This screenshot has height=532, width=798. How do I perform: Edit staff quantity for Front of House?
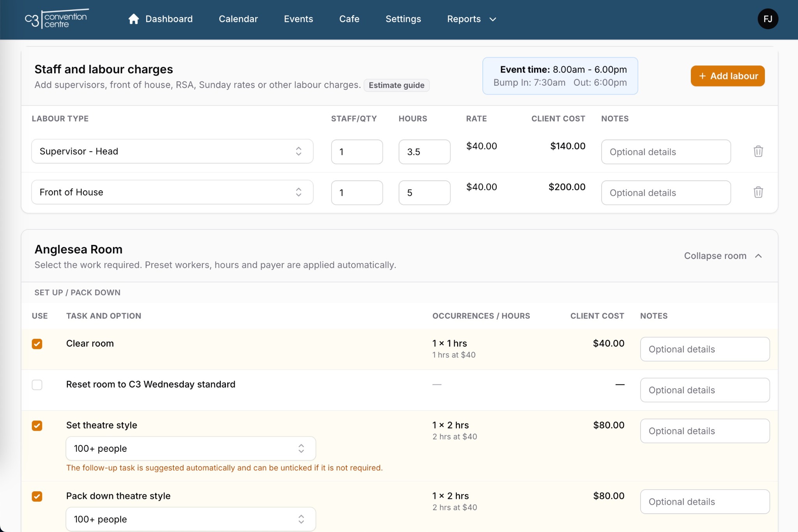[x=357, y=193]
